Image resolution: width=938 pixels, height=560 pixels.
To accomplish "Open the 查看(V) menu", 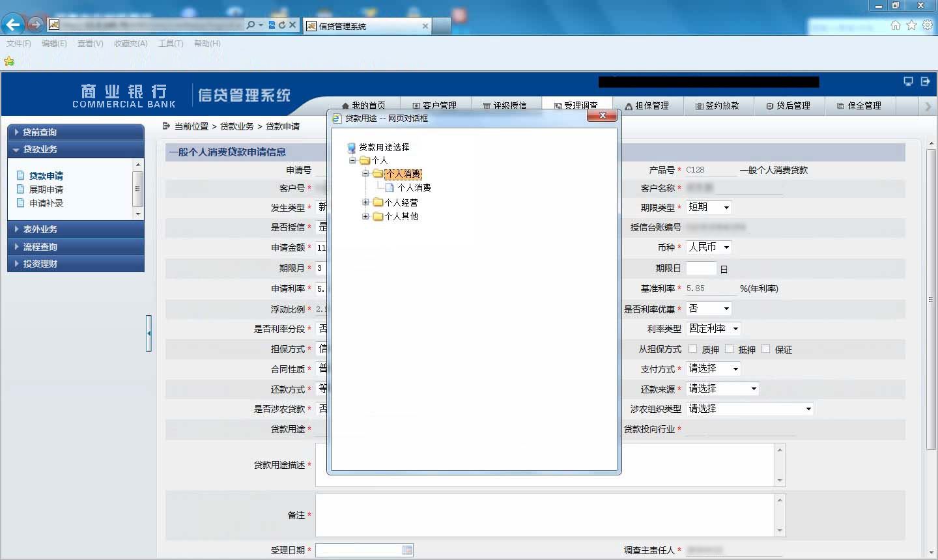I will coord(91,44).
